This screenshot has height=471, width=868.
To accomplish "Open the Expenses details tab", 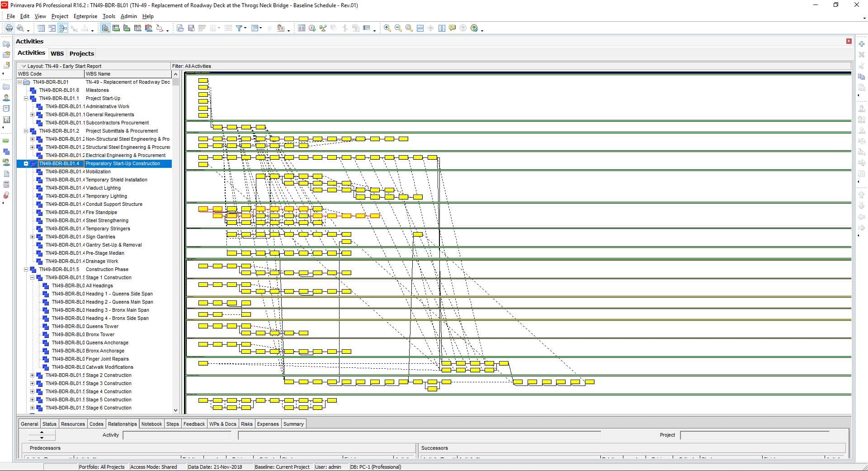I will (x=268, y=424).
